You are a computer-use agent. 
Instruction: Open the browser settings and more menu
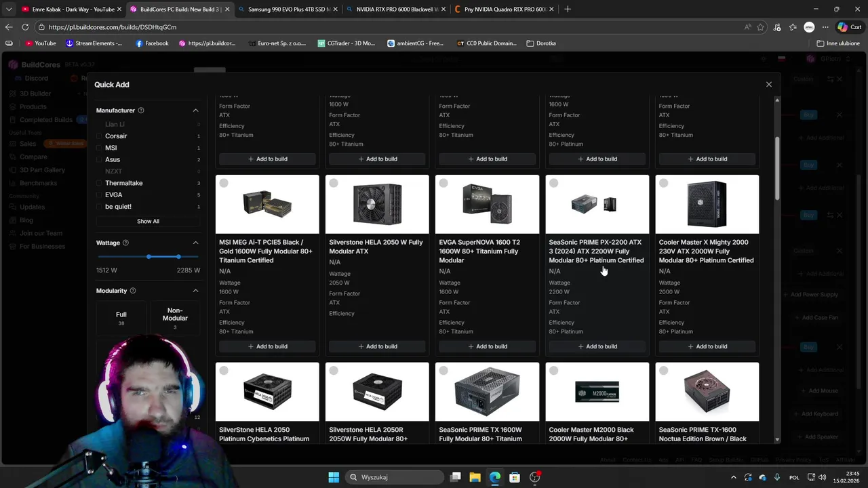click(x=825, y=27)
